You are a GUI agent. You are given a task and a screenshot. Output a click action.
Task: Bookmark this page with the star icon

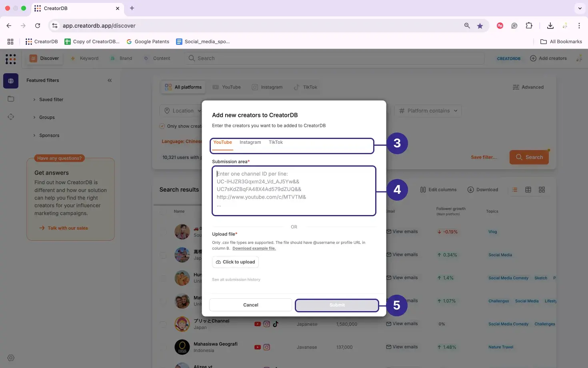coord(480,26)
